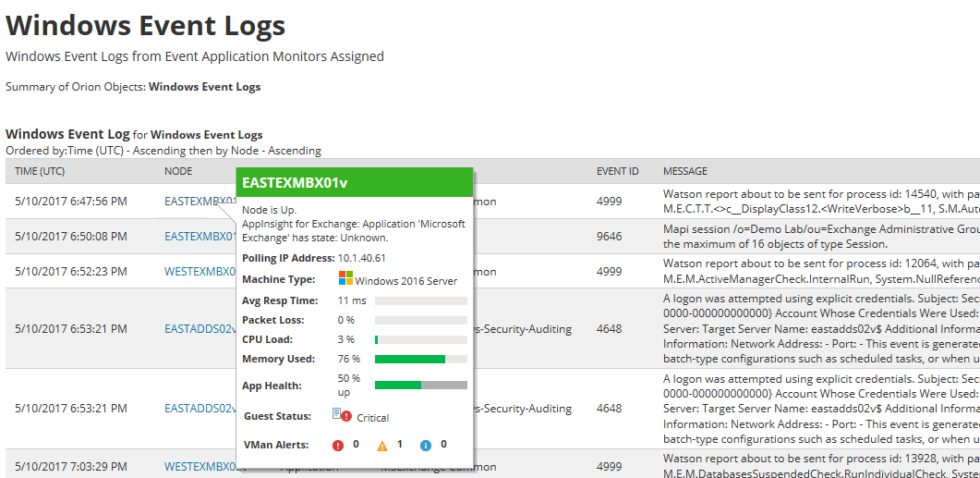980x478 pixels.
Task: Click event ID 4999 in the 6:47:56 PM row
Action: pyautogui.click(x=610, y=202)
